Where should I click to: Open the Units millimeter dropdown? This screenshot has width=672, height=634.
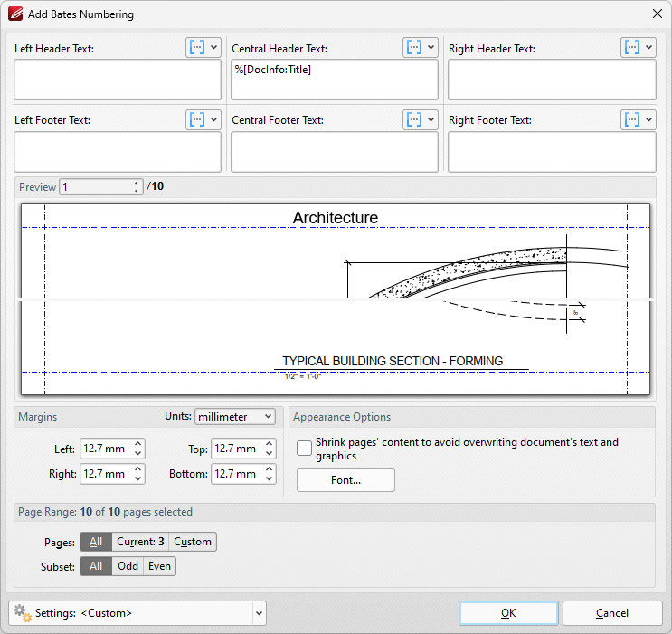(x=235, y=417)
